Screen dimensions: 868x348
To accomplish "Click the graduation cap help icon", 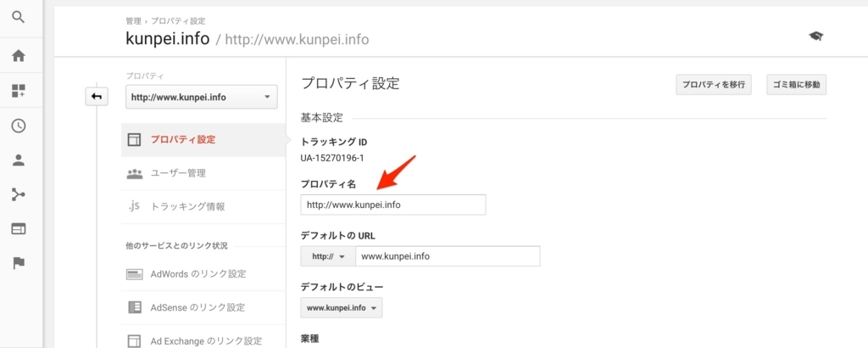I will click(816, 36).
